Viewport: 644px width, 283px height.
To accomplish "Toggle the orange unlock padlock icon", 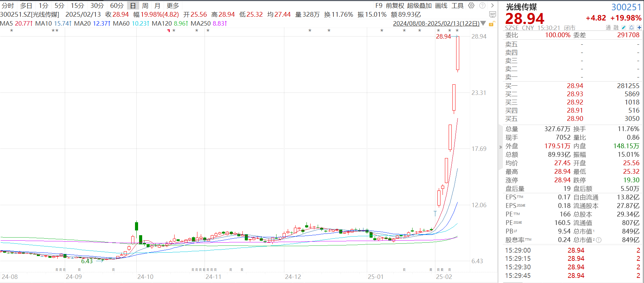I will coord(492,24).
